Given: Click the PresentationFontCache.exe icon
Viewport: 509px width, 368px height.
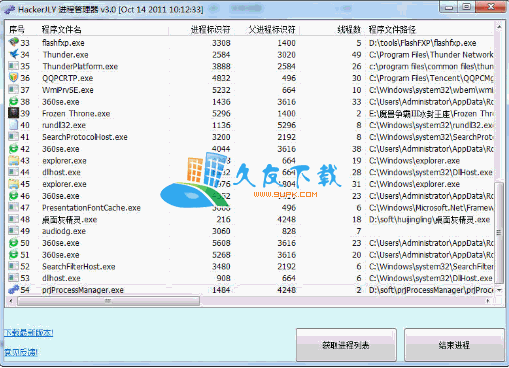Looking at the screenshot, I should [x=13, y=207].
